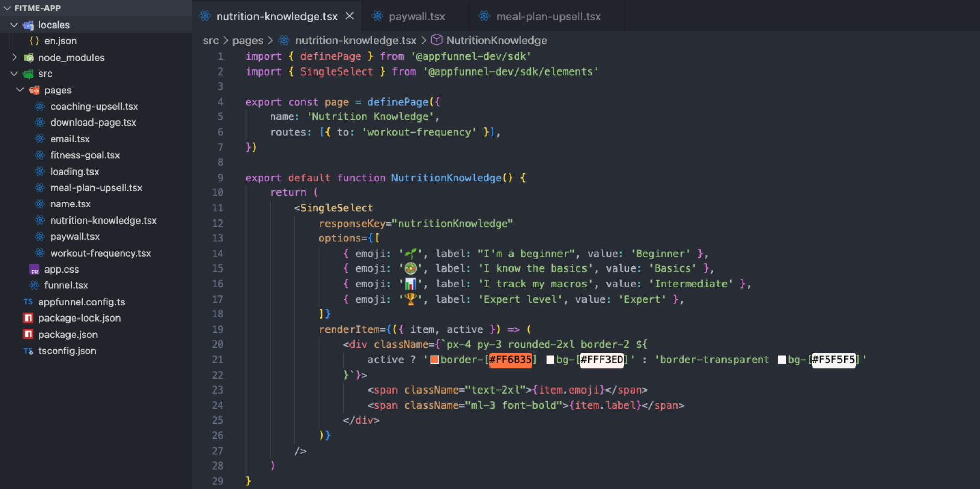Click the npm icon beside package-lock.json
This screenshot has height=489, width=980.
click(28, 317)
